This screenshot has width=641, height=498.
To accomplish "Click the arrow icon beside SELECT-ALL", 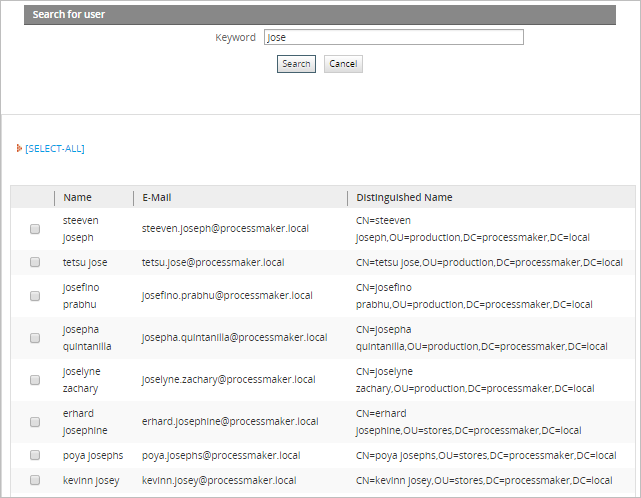I will pyautogui.click(x=19, y=148).
